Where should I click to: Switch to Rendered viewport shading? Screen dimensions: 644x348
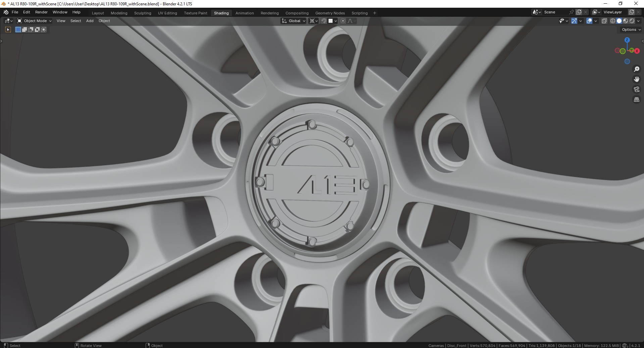point(632,21)
